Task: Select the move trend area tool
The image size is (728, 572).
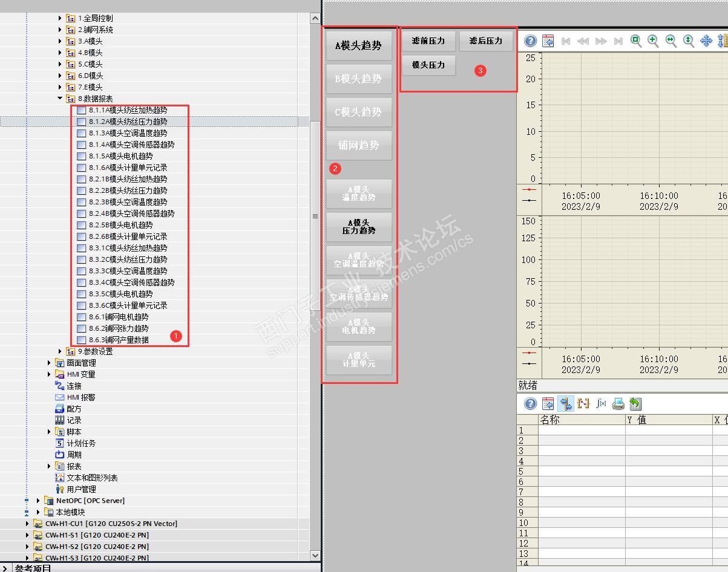Action: point(706,41)
